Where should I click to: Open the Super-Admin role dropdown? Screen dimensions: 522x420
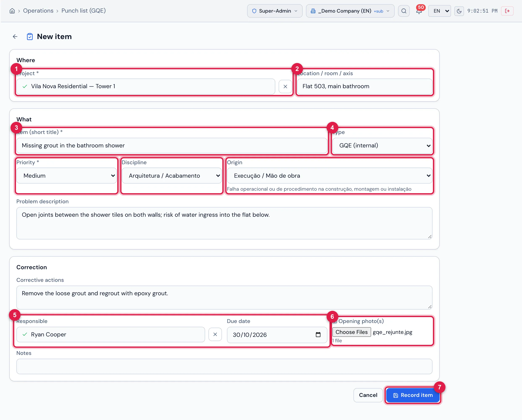point(275,11)
